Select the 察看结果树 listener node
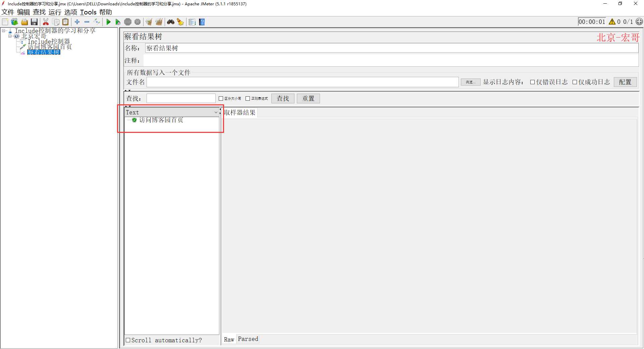 (44, 52)
